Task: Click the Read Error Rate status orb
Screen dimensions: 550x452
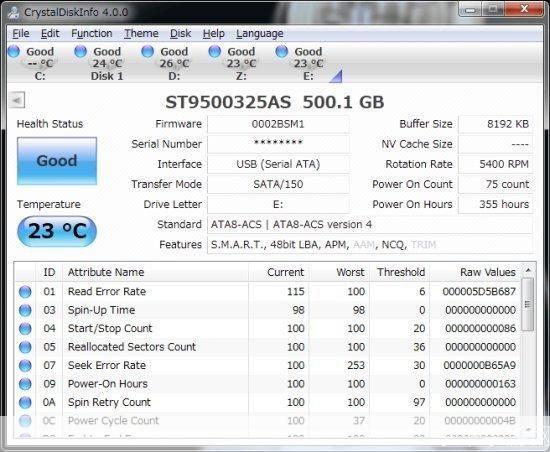Action: 25,292
